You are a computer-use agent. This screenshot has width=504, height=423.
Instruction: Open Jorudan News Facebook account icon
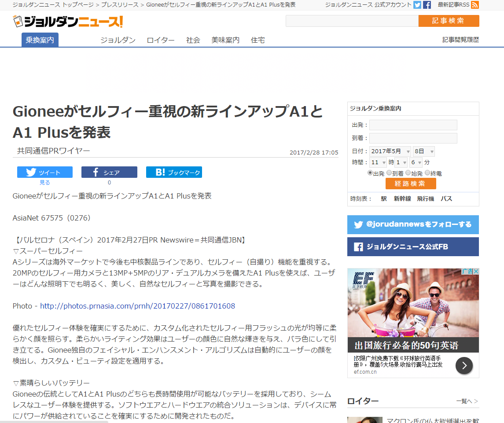(427, 5)
